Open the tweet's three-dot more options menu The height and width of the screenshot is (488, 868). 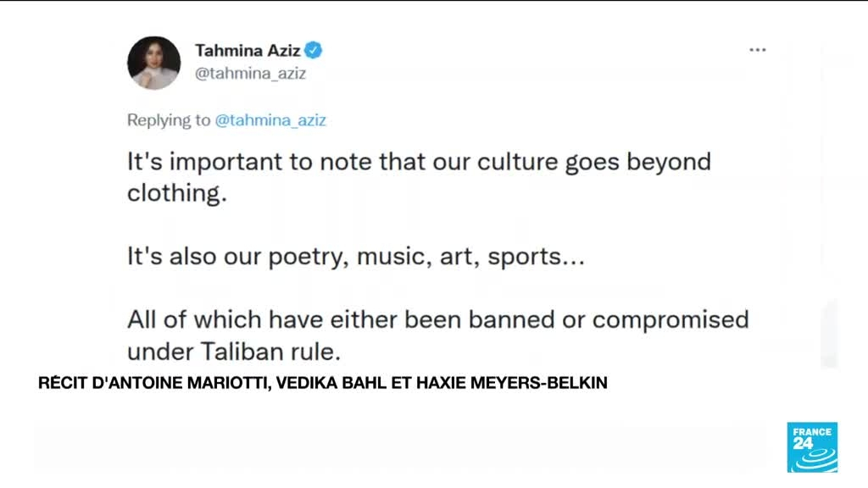[x=757, y=50]
